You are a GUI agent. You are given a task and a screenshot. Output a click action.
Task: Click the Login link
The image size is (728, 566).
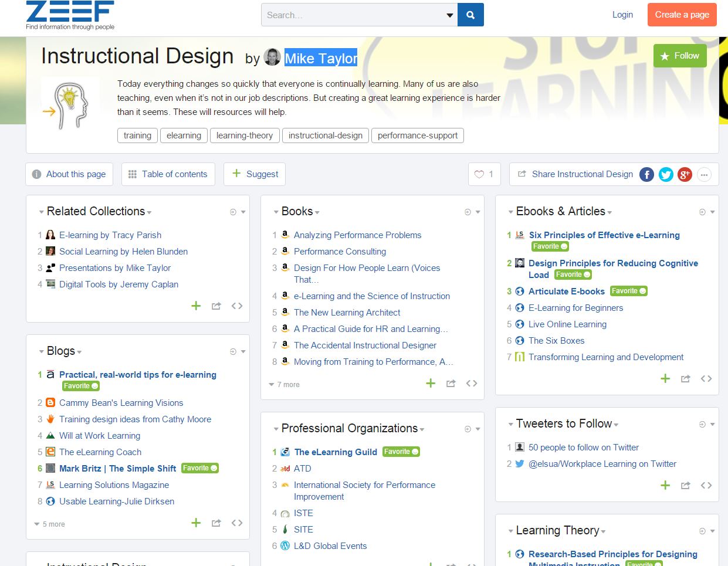622,15
